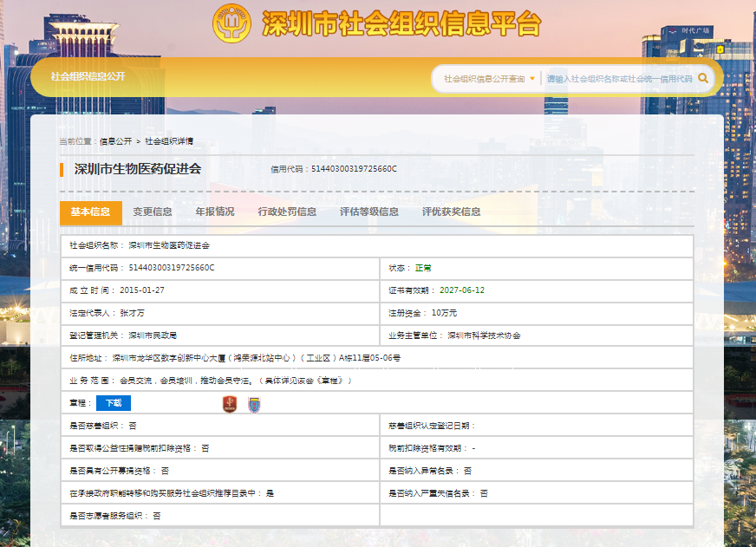View the 评估等级信息 tab
This screenshot has height=547, width=756.
[369, 212]
